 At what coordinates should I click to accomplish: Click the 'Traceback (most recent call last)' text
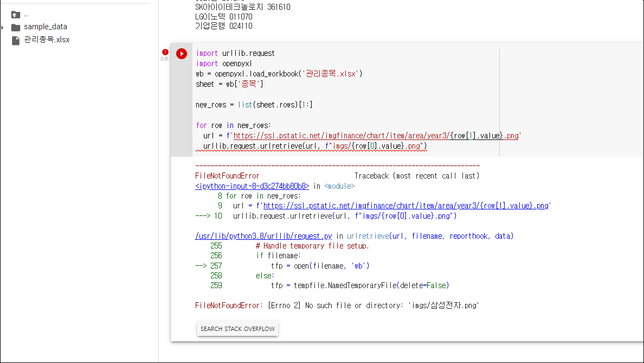pos(417,176)
